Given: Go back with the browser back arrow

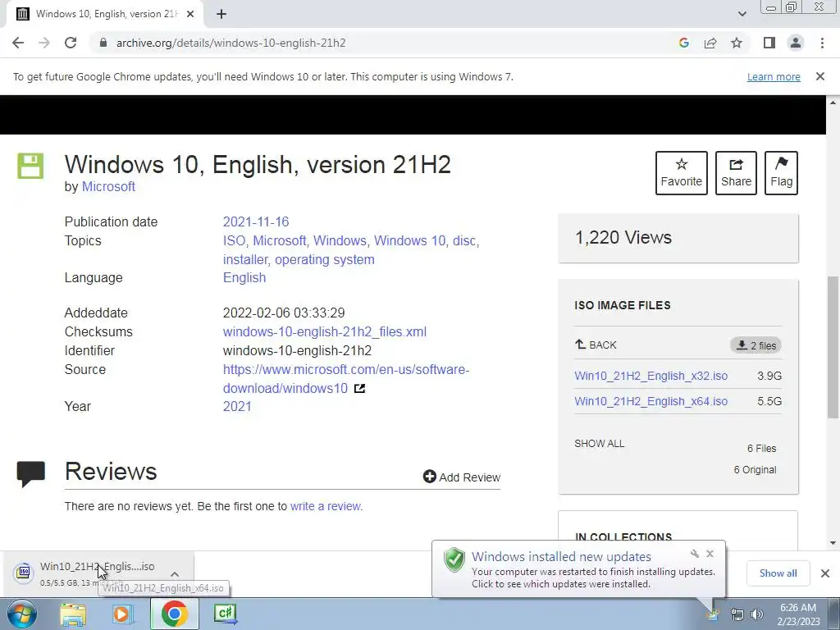Looking at the screenshot, I should [x=18, y=43].
